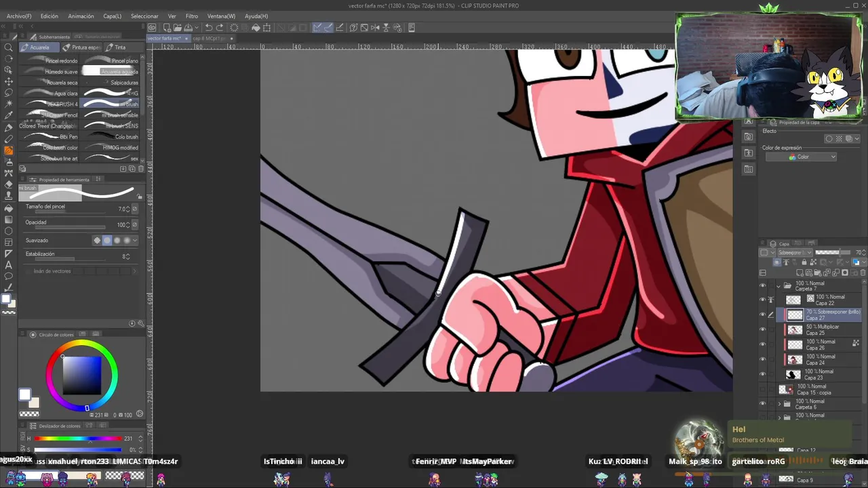
Task: Click the smartphone connect icon
Action: (x=412, y=28)
